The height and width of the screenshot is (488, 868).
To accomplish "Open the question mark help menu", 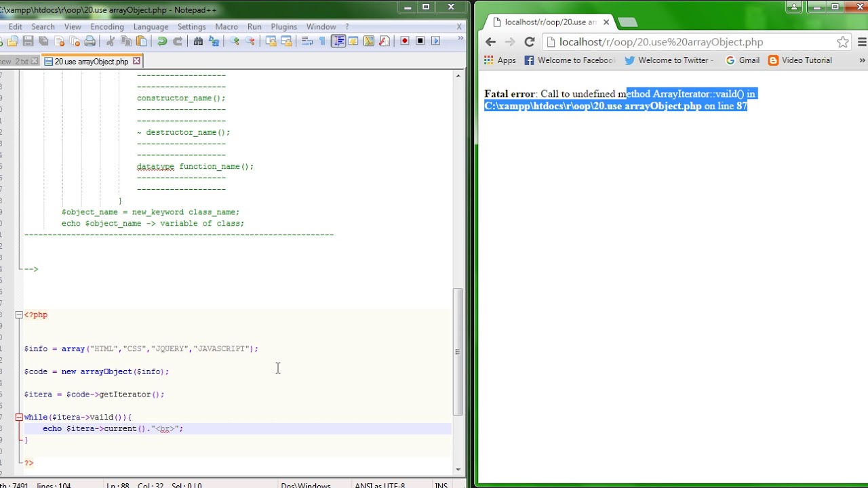I will [347, 26].
